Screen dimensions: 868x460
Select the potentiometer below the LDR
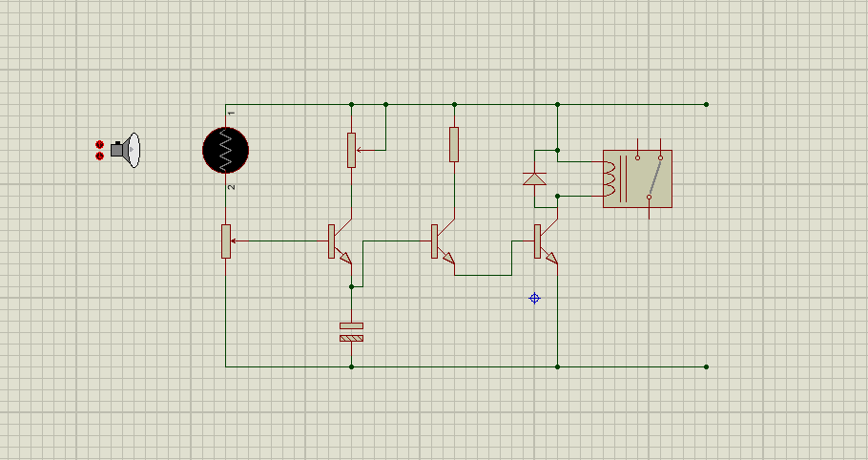[226, 241]
